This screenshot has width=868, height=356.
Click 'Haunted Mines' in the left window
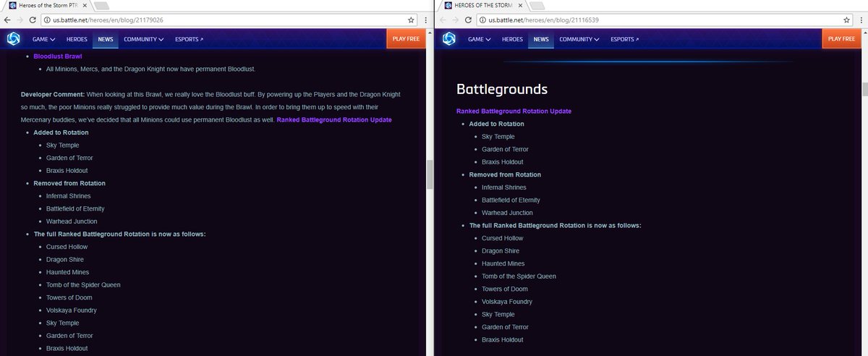[x=67, y=272]
